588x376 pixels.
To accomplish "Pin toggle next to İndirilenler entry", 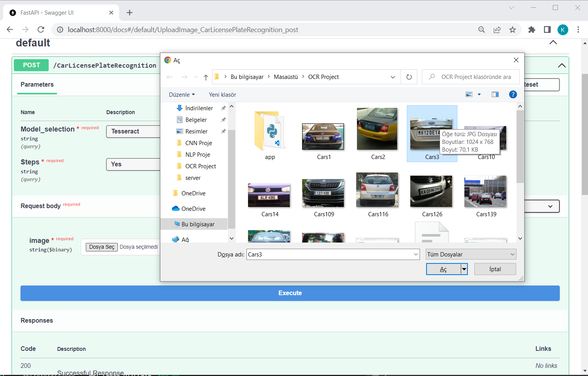I will pyautogui.click(x=223, y=108).
